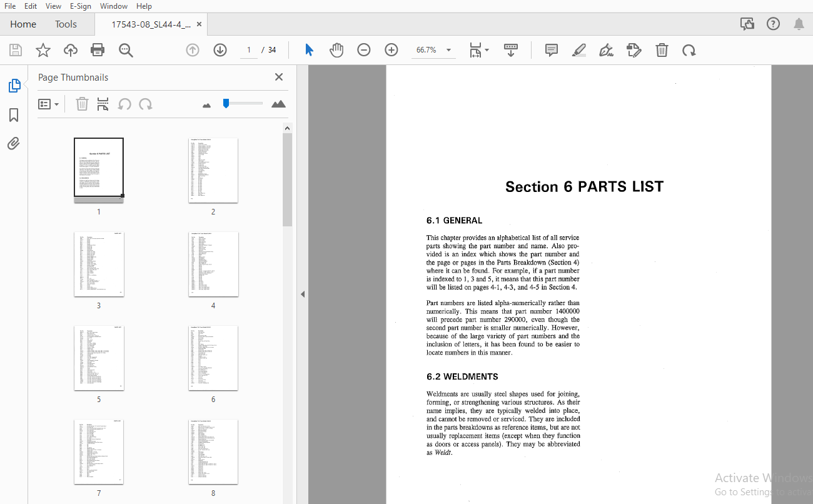Click the page number input field

[248, 50]
